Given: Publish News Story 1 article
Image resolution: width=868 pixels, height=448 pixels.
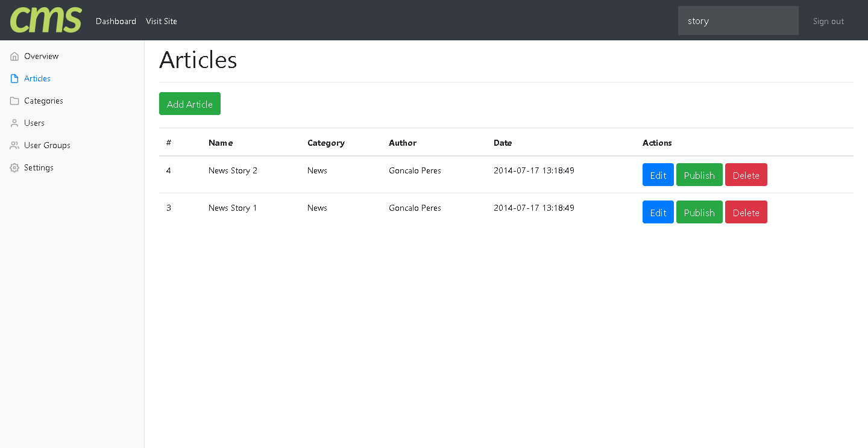Looking at the screenshot, I should (x=699, y=213).
